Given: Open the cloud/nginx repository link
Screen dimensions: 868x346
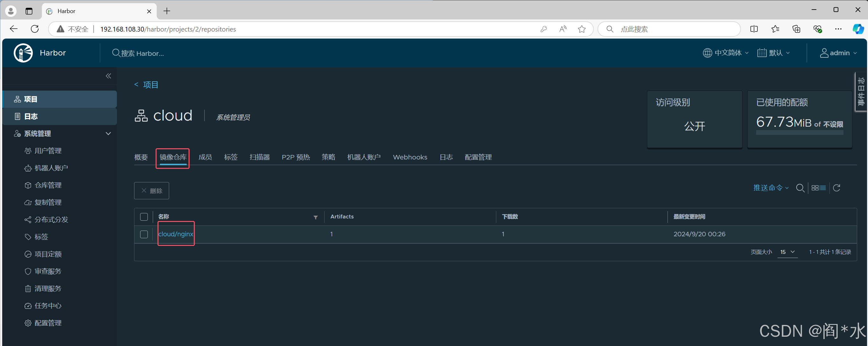Looking at the screenshot, I should tap(176, 234).
